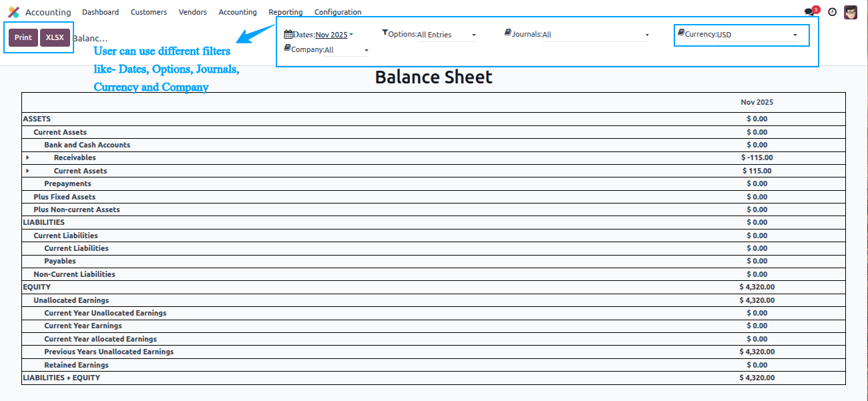The image size is (868, 401).
Task: Expand the Receivables row arrow
Action: (x=27, y=157)
